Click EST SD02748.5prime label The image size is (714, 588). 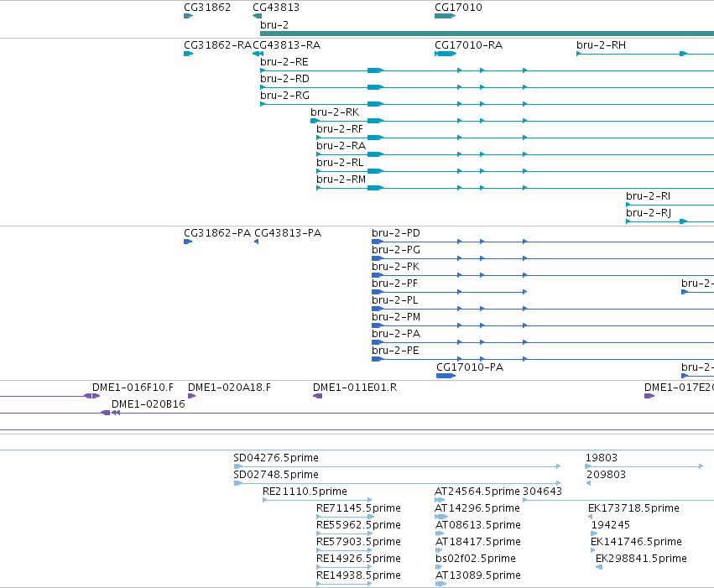pyautogui.click(x=276, y=475)
